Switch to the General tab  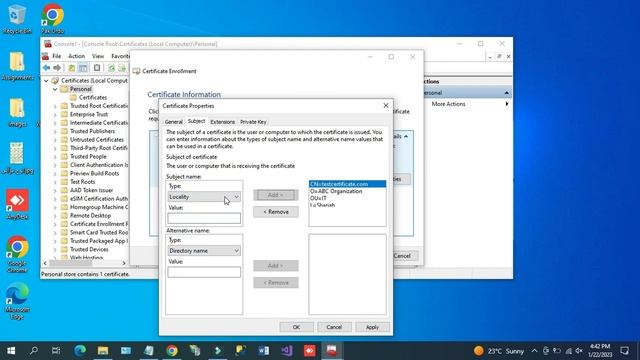click(173, 122)
